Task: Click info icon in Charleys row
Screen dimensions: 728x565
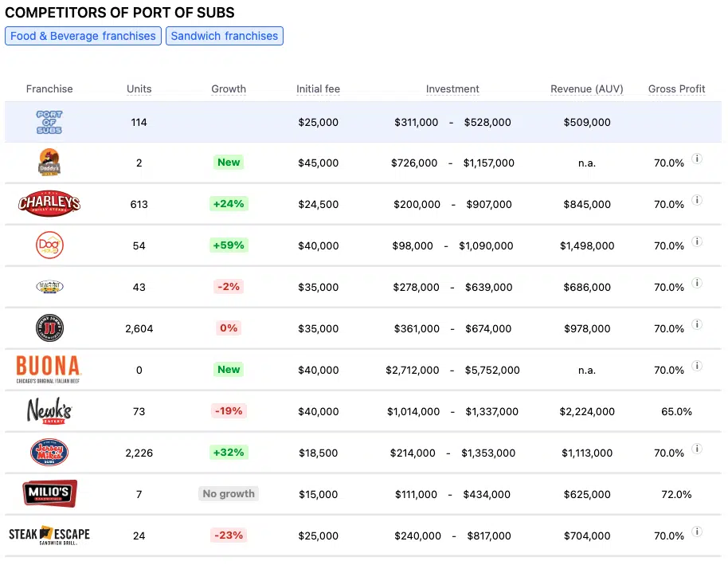Action: pos(697,200)
